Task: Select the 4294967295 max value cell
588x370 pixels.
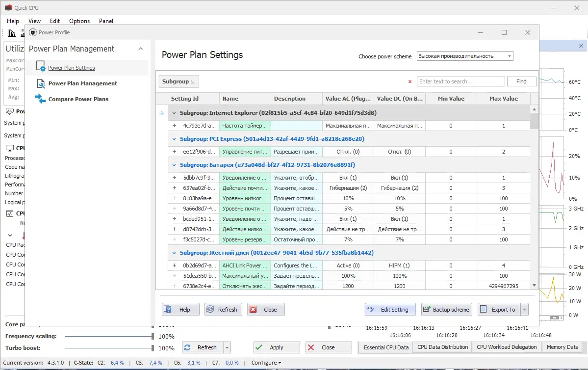Action: [503, 286]
